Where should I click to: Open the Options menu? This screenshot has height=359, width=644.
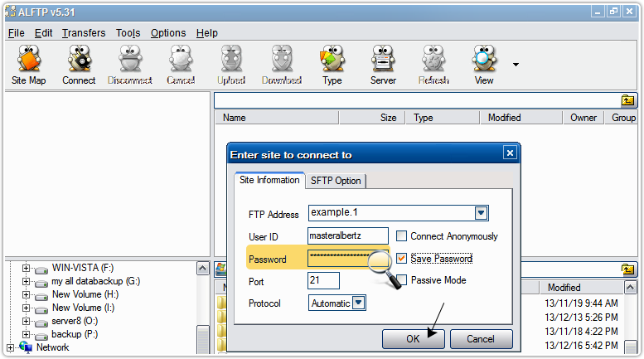pyautogui.click(x=168, y=33)
